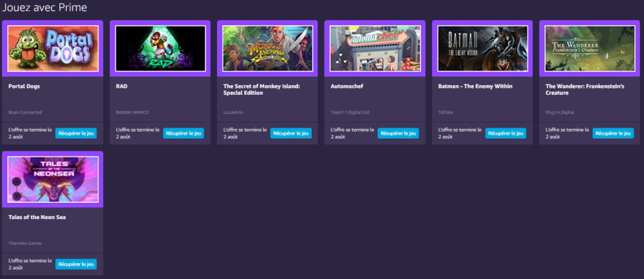This screenshot has width=644, height=279.
Task: Click the offer end date under RAD
Action: point(138,133)
